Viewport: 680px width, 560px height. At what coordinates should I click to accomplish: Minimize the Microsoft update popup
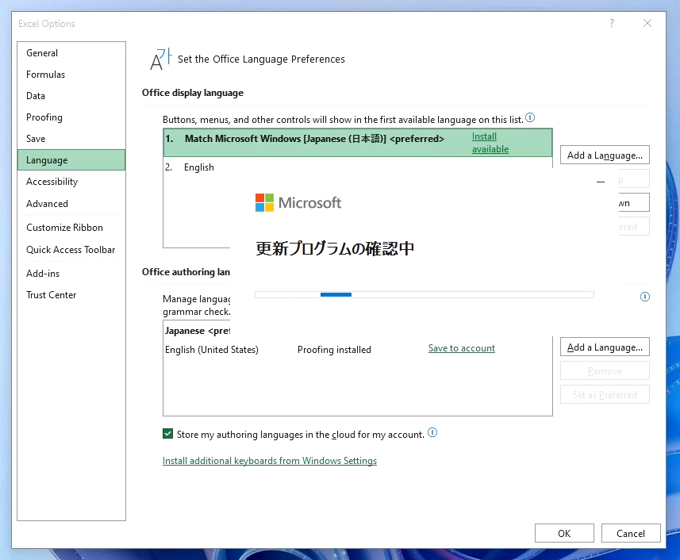pyautogui.click(x=600, y=182)
